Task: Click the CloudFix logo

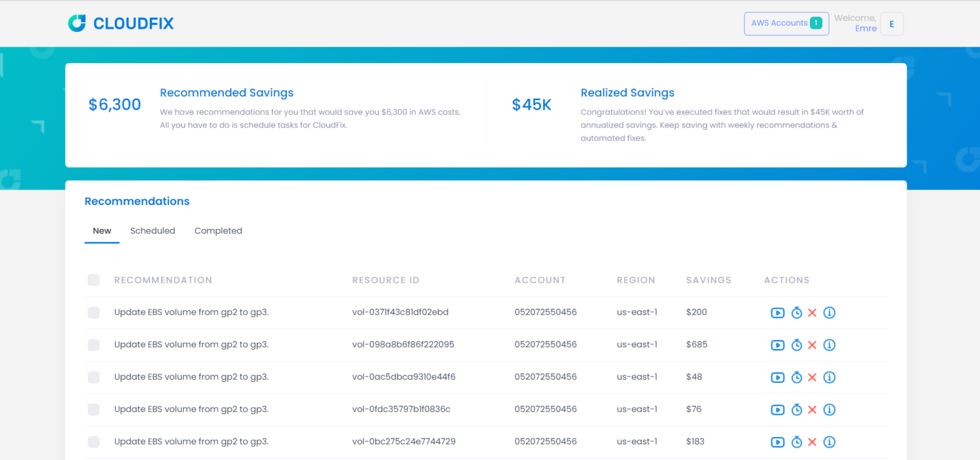Action: pos(121,24)
